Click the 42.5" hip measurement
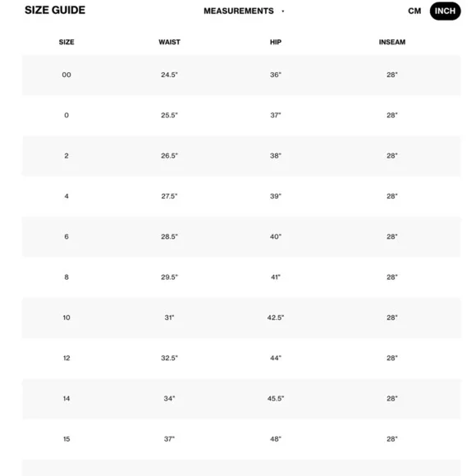The height and width of the screenshot is (476, 476). point(276,318)
